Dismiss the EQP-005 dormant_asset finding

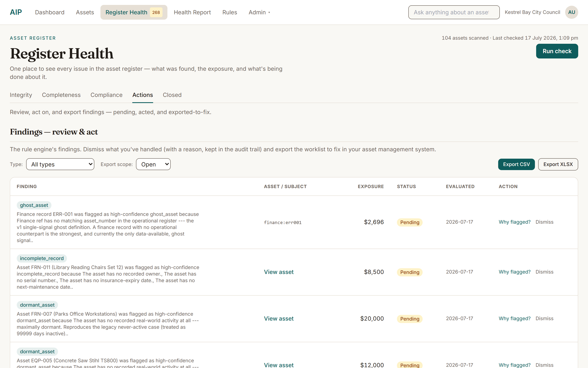[x=544, y=365]
